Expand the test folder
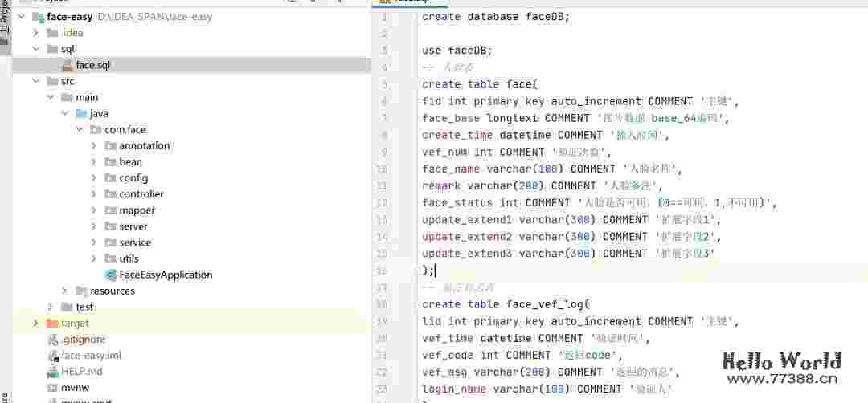 pos(51,307)
